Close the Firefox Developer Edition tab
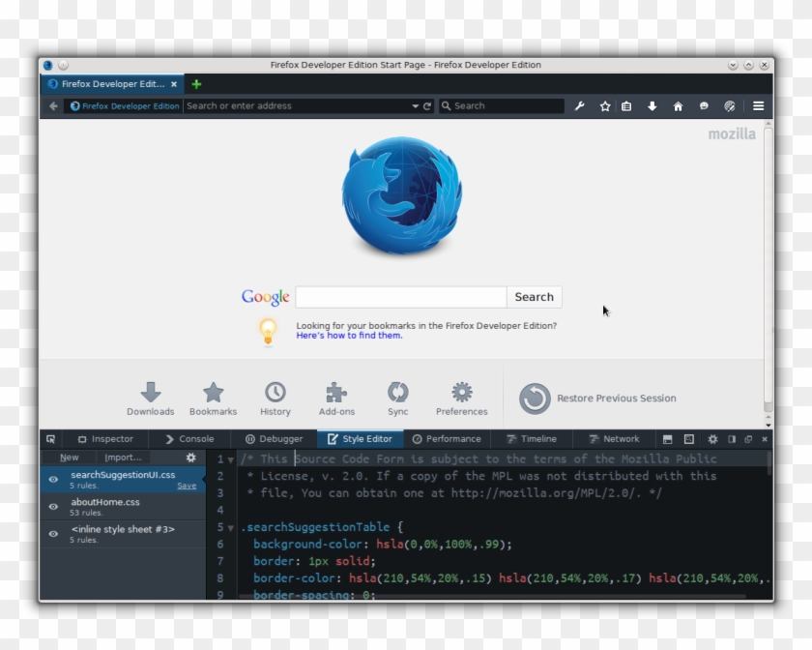Viewport: 812px width, 650px height. point(174,84)
